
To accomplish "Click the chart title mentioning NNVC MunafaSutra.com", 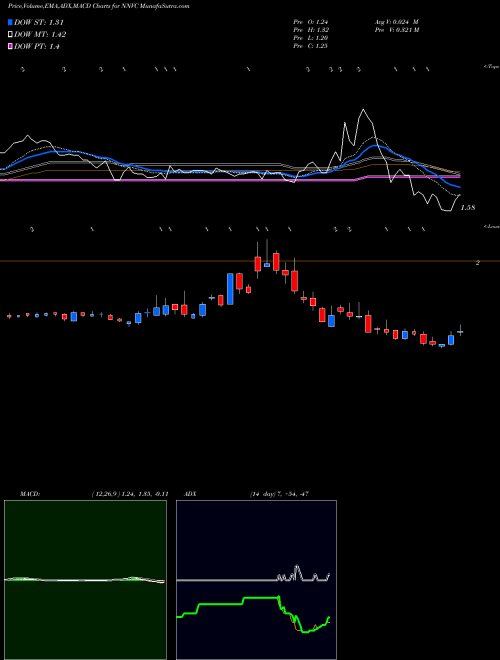I will (98, 6).
